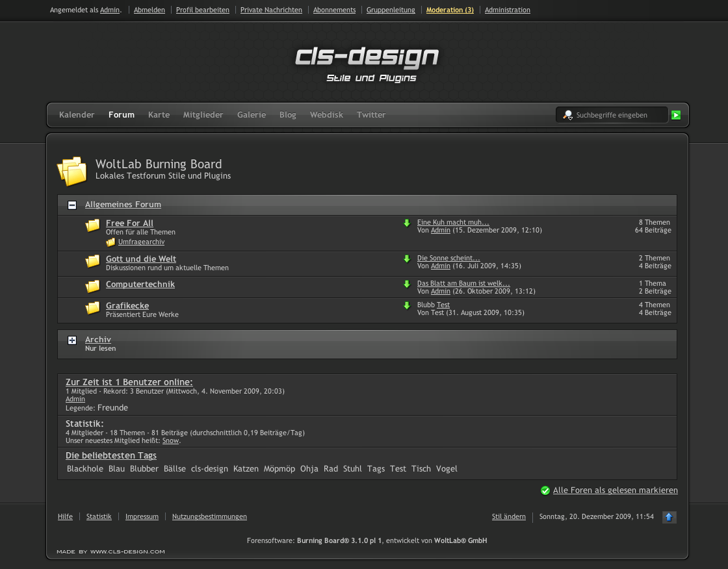Image resolution: width=728 pixels, height=569 pixels.
Task: Click the small Umfragearchiv subforum folder icon
Action: tap(110, 242)
